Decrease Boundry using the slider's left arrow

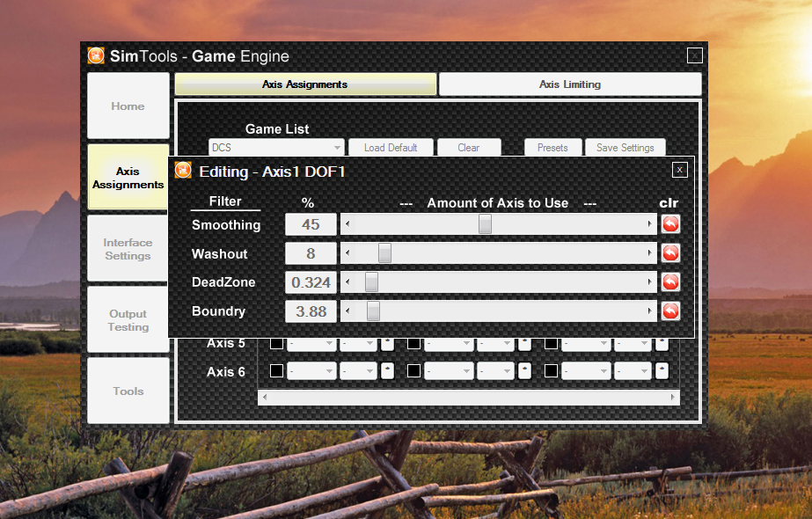347,311
